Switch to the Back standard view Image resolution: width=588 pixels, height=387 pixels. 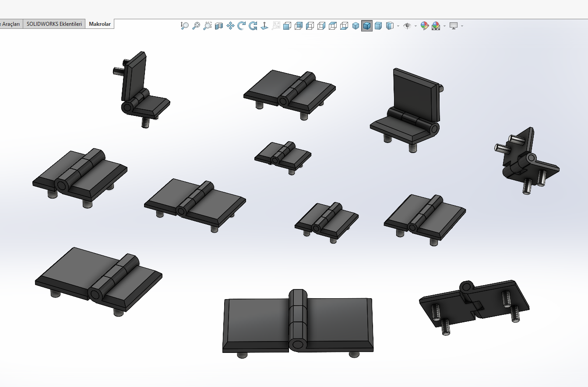click(x=299, y=26)
